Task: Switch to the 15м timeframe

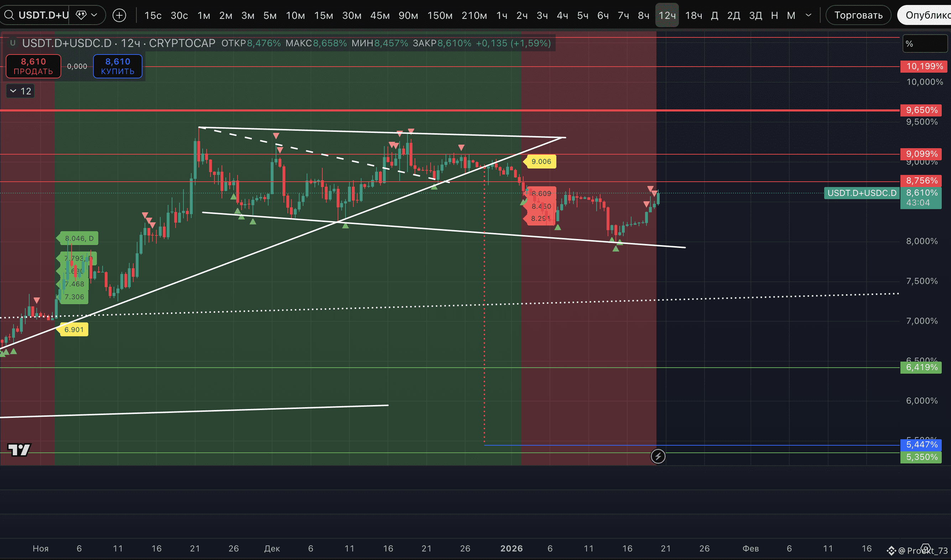Action: [323, 15]
